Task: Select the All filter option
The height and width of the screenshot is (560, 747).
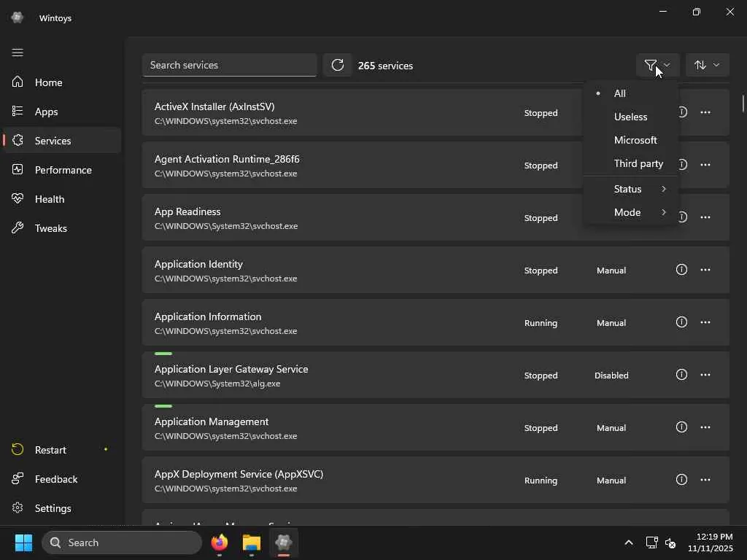Action: [620, 93]
